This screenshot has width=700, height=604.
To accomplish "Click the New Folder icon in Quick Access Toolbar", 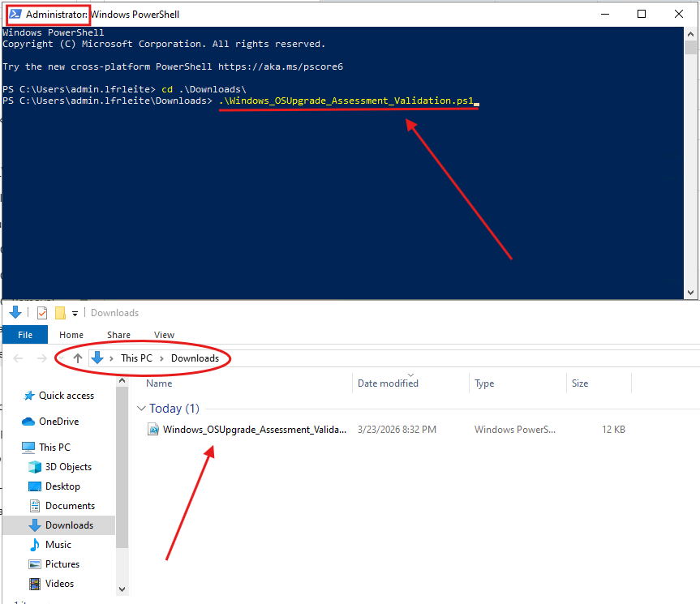I will tap(60, 313).
